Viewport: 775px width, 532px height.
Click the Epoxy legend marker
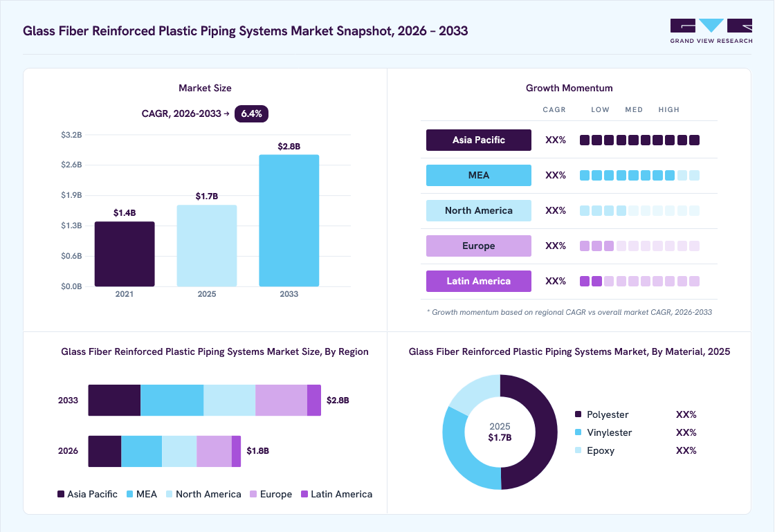coord(578,450)
